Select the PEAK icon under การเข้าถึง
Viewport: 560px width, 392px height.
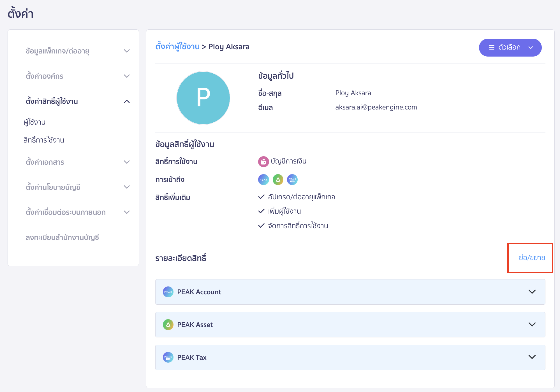(x=263, y=179)
